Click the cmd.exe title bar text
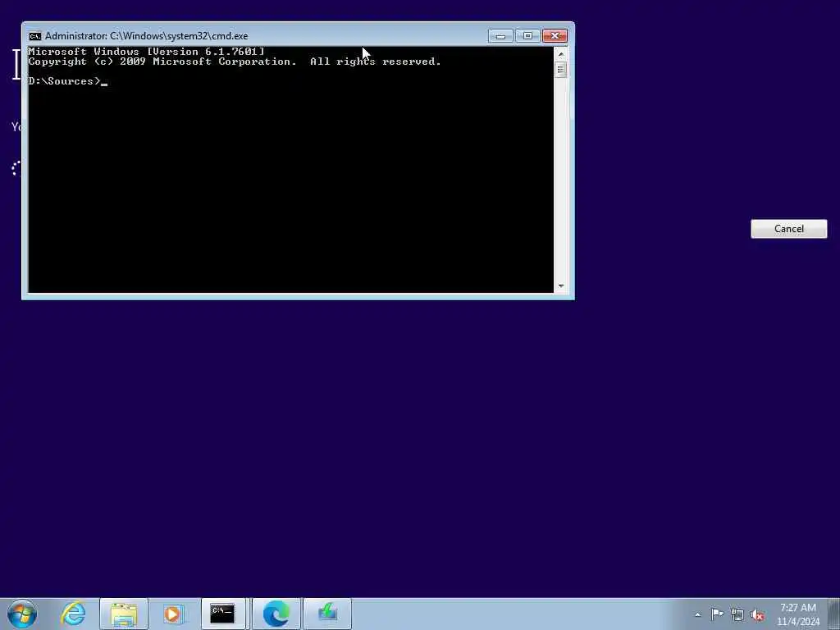840x630 pixels. tap(146, 36)
